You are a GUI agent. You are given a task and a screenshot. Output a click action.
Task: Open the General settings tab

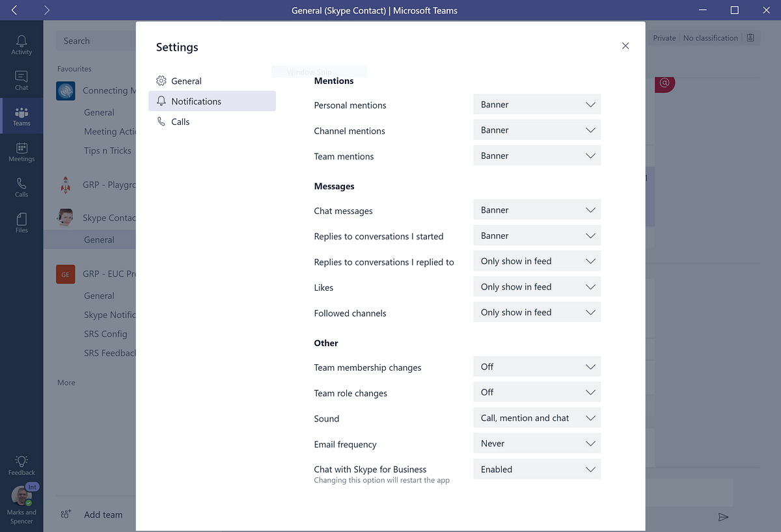click(x=212, y=81)
